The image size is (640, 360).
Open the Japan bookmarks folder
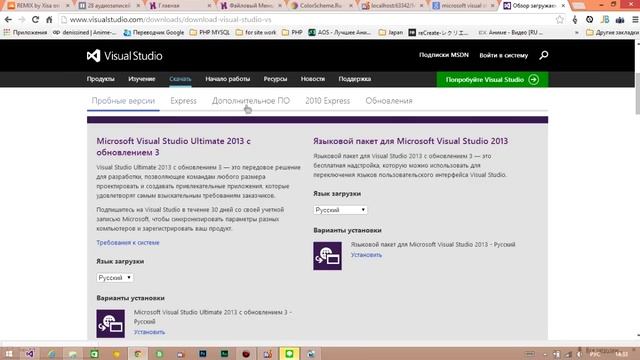[391, 32]
